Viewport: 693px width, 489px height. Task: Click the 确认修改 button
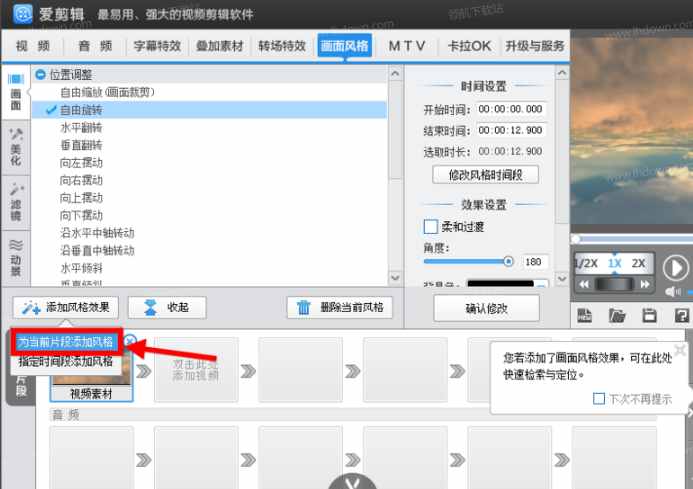click(486, 308)
